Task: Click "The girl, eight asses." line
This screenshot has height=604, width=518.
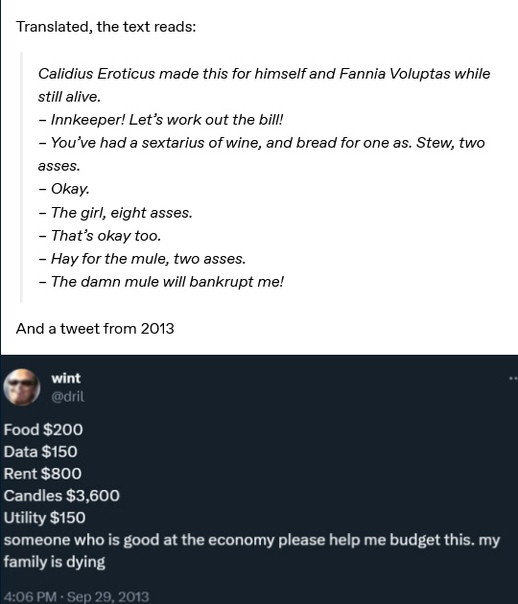Action: point(115,213)
